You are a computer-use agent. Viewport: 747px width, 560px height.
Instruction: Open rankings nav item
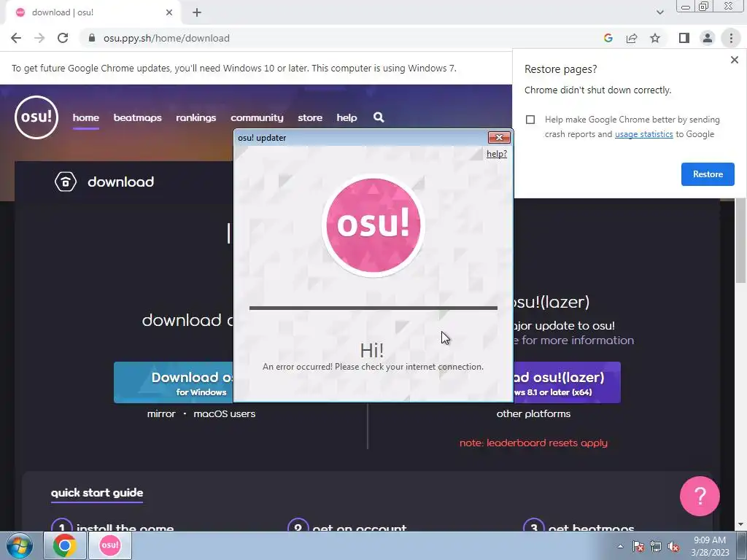click(x=196, y=117)
